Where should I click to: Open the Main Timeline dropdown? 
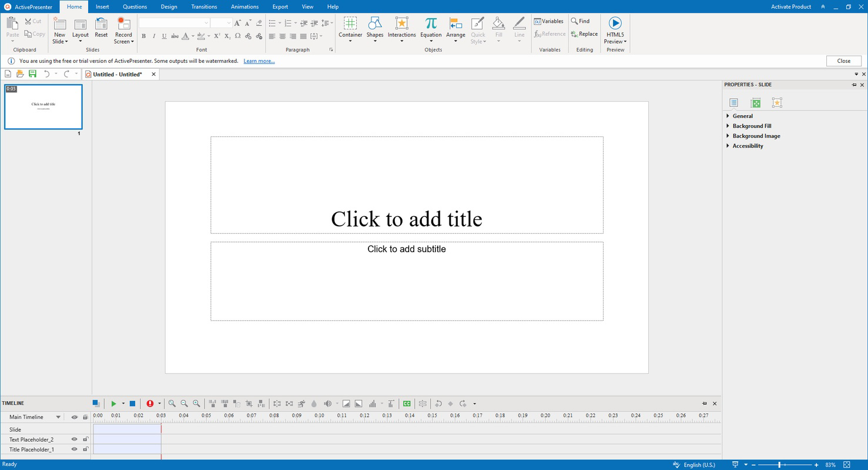coord(58,417)
